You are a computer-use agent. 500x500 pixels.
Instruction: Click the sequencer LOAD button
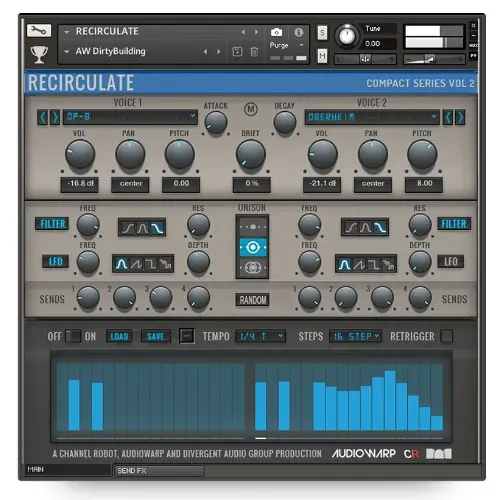pos(119,336)
